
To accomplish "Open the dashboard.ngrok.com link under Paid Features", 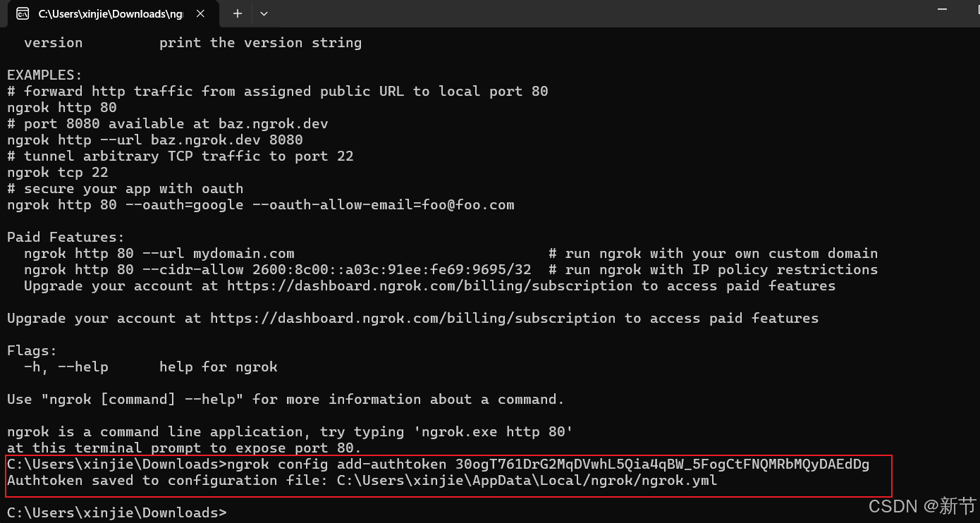I will [x=429, y=286].
